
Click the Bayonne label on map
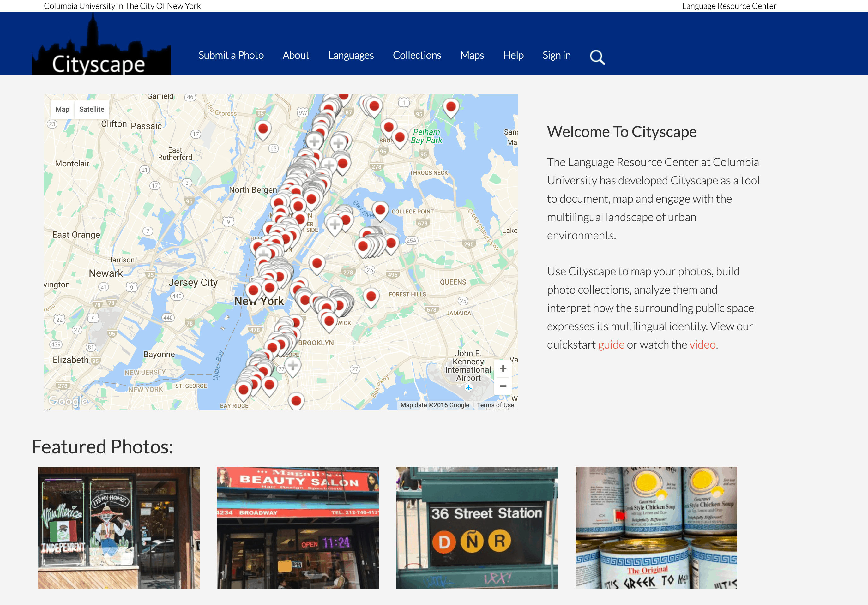tap(159, 355)
